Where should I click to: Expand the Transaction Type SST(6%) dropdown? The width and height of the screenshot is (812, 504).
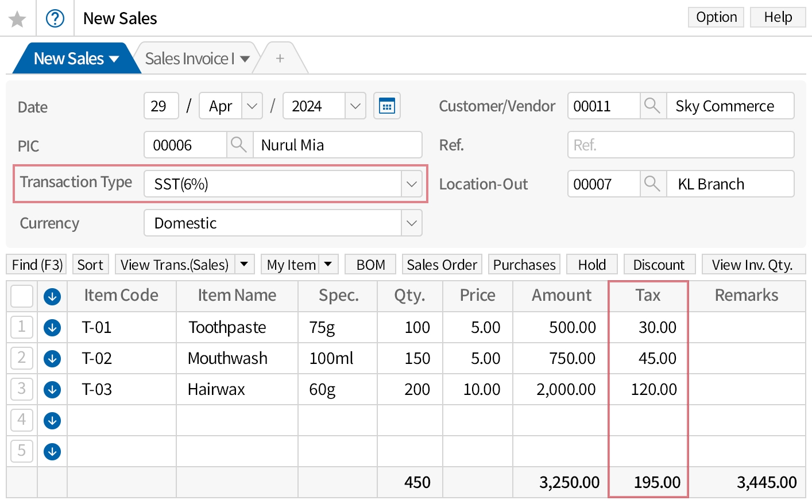tap(411, 184)
